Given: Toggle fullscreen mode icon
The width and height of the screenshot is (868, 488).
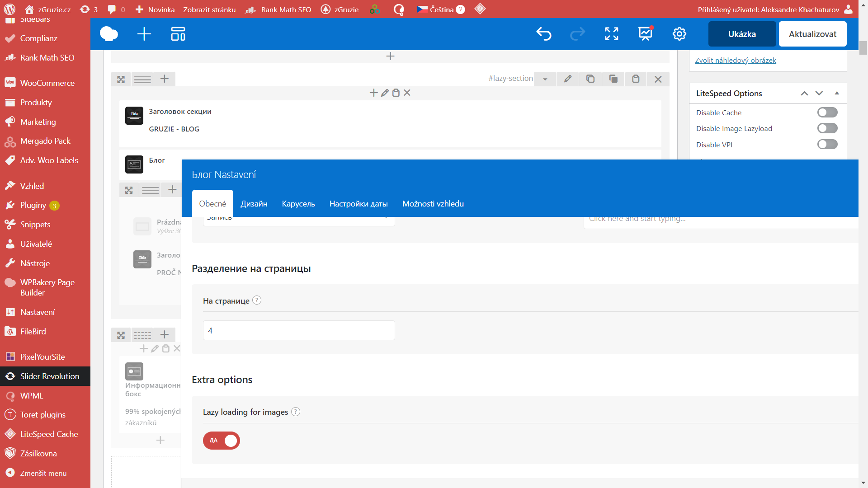Looking at the screenshot, I should tap(612, 34).
